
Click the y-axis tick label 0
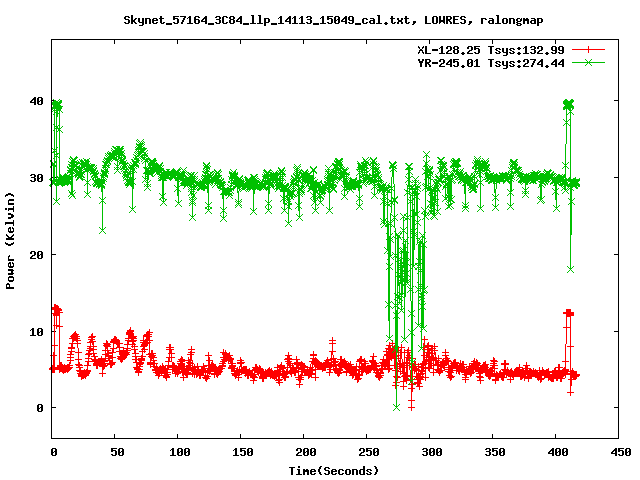tap(40, 408)
